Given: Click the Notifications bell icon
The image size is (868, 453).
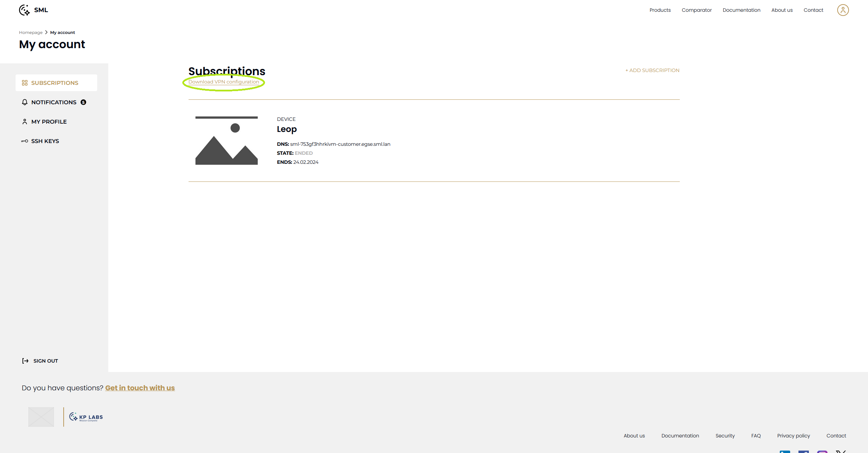Looking at the screenshot, I should [x=25, y=102].
